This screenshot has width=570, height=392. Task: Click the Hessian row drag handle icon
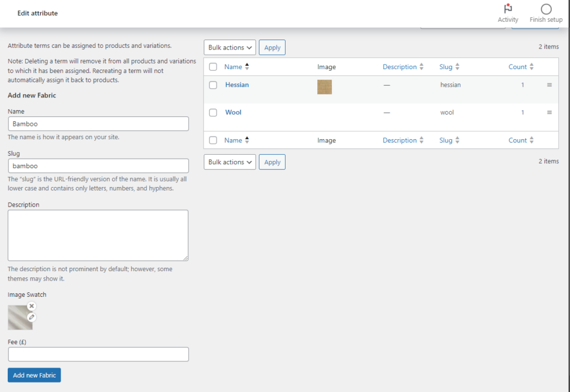point(549,85)
